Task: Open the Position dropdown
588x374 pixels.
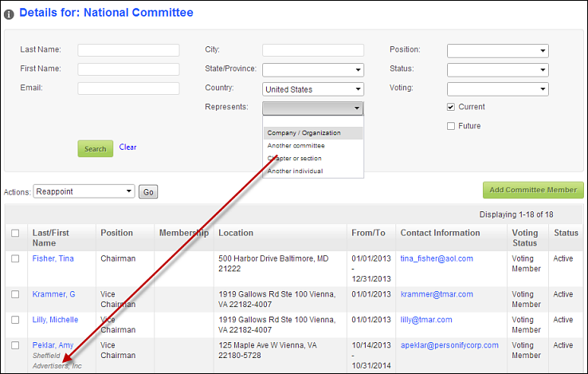Action: pyautogui.click(x=498, y=51)
